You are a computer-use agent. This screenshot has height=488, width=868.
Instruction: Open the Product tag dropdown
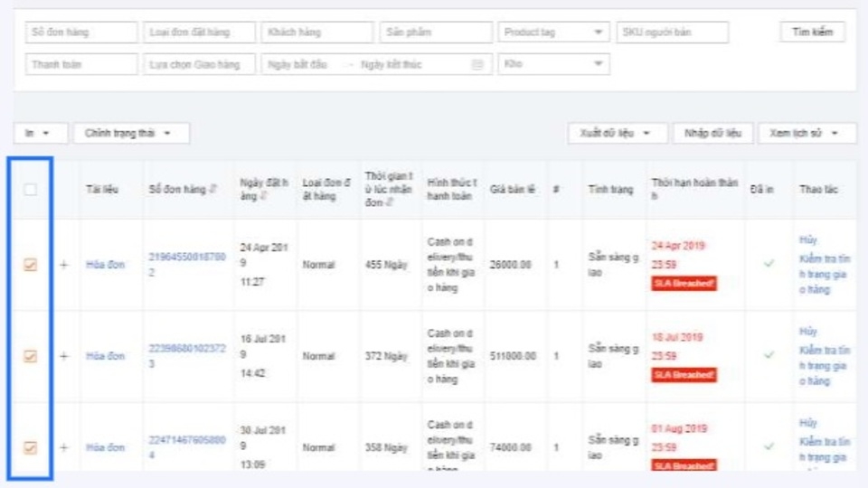553,33
